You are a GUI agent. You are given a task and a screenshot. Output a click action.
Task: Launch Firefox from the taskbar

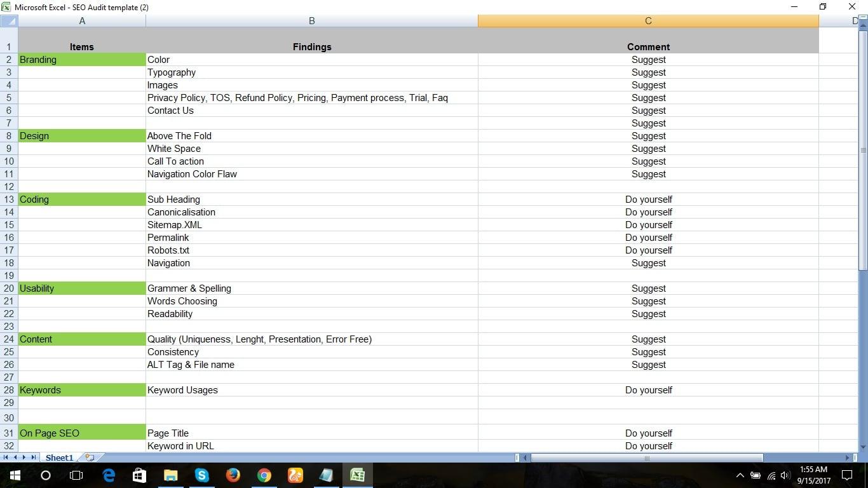click(233, 475)
